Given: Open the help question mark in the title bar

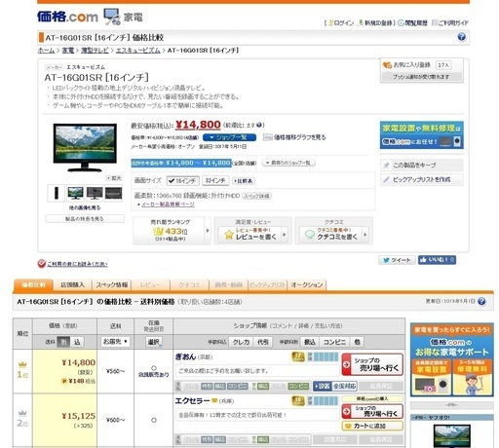Looking at the screenshot, I should pyautogui.click(x=461, y=37).
